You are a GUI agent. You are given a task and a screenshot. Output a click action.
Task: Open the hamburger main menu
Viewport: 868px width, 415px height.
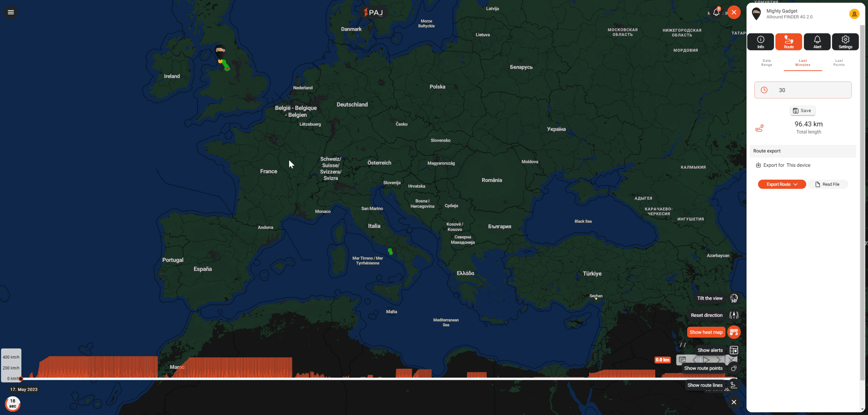[x=11, y=12]
